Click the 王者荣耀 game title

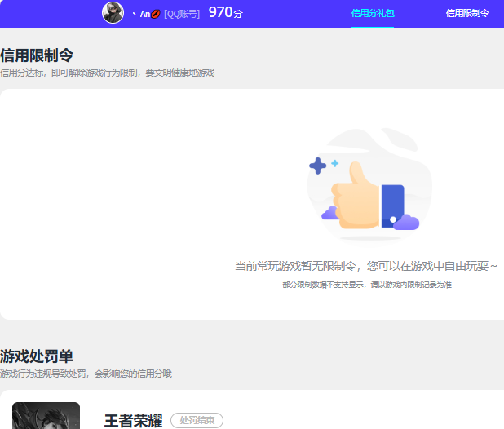(x=133, y=420)
